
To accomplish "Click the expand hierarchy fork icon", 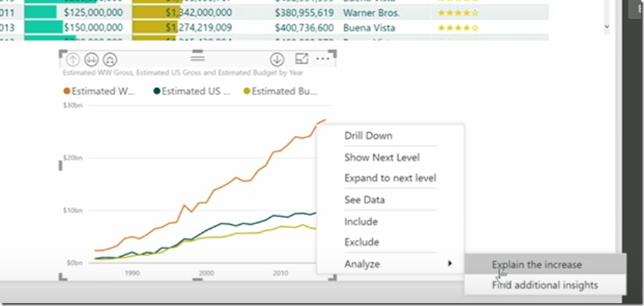I will 110,59.
